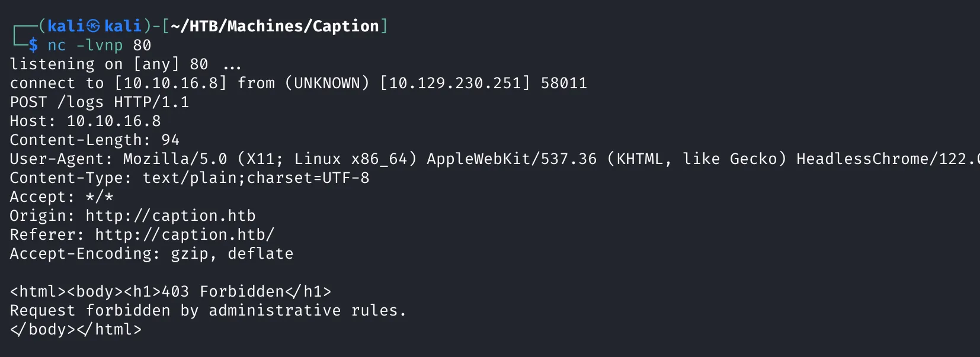This screenshot has width=980, height=357.
Task: Click the dollar sign prompt symbol
Action: 33,45
